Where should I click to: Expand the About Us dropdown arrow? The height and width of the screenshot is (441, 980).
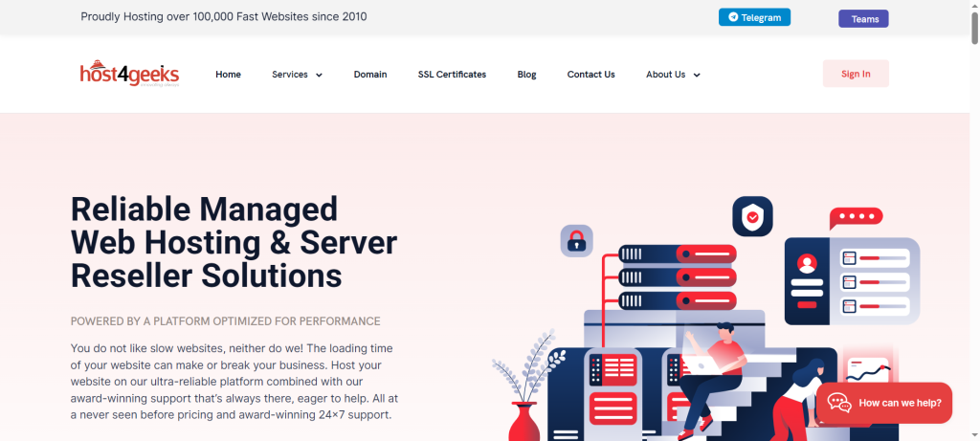point(697,75)
